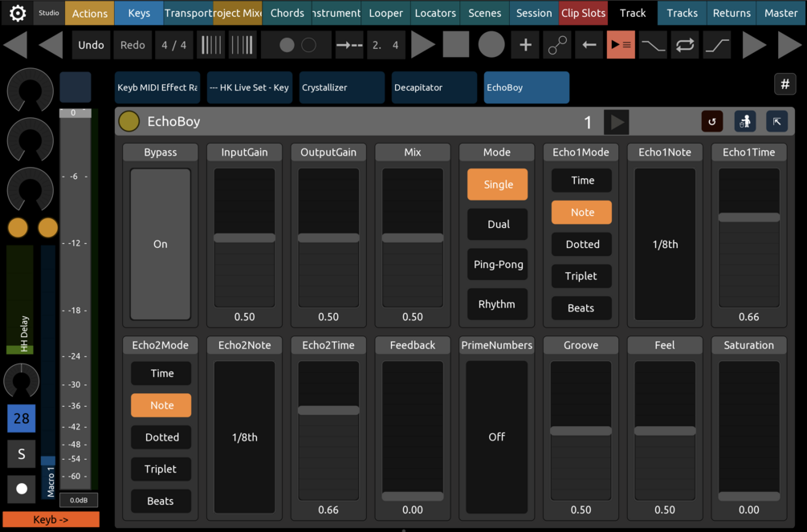Click the punch-in curve icon
The height and width of the screenshot is (532, 807).
(x=653, y=45)
